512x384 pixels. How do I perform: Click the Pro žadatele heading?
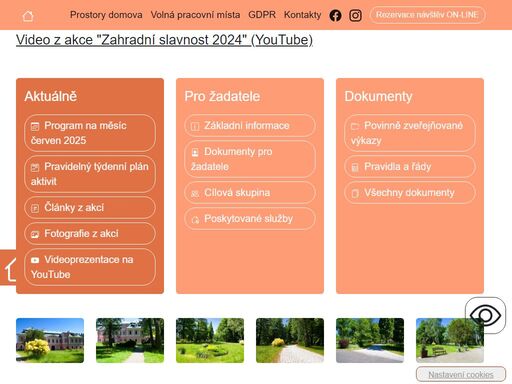[x=222, y=96]
